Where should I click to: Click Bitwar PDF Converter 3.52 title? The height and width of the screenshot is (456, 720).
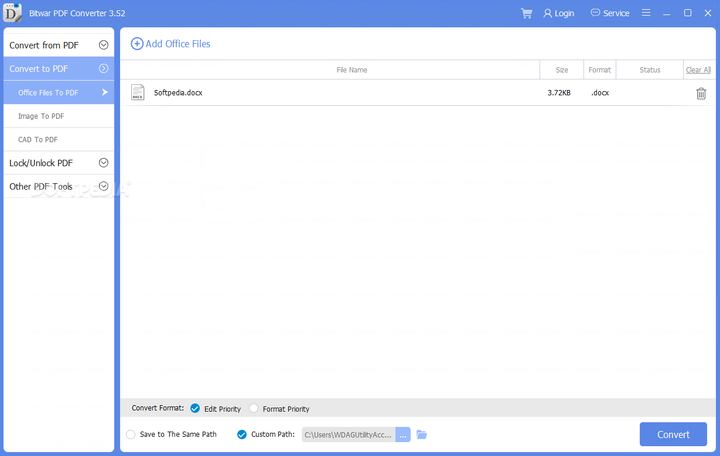[x=77, y=13]
